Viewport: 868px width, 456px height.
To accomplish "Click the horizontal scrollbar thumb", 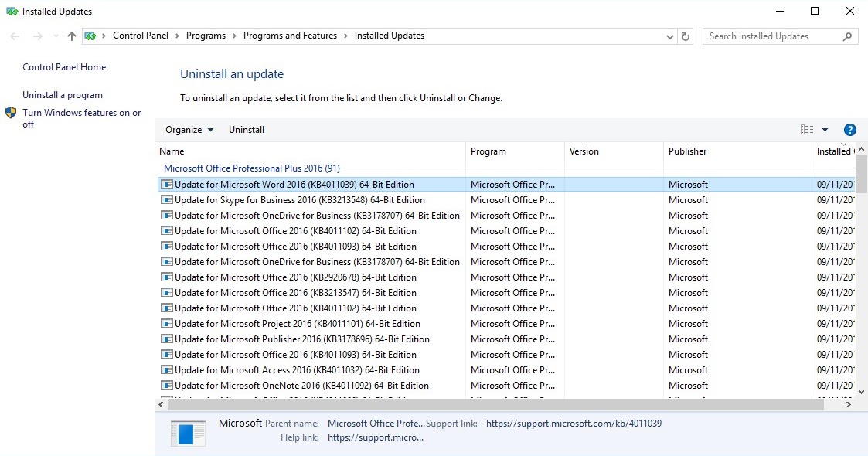I will tap(495, 404).
